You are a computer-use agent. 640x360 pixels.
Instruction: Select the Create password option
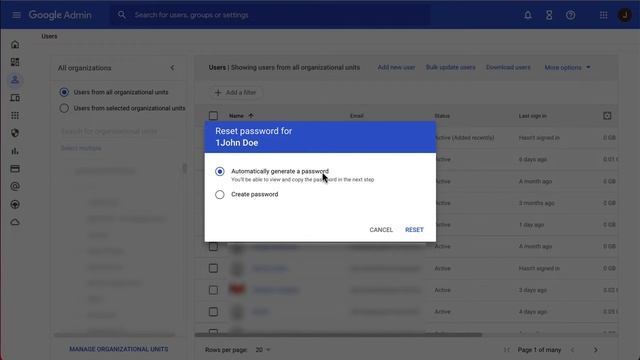(x=220, y=195)
